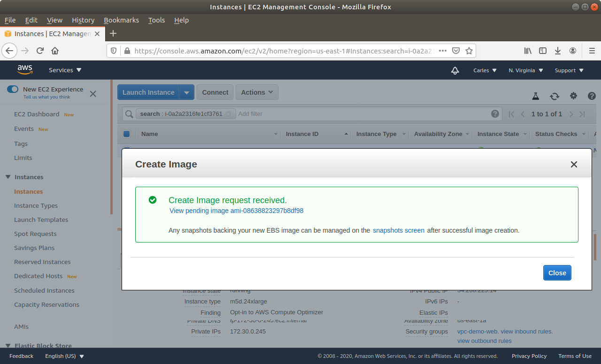The width and height of the screenshot is (601, 364).
Task: Open Firefox downloads icon
Action: pyautogui.click(x=558, y=51)
